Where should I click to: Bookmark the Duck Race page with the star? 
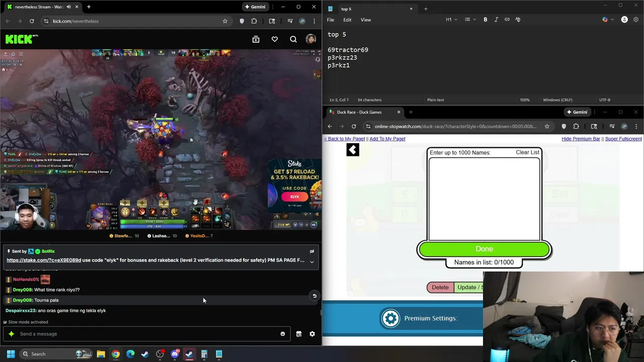(x=547, y=126)
